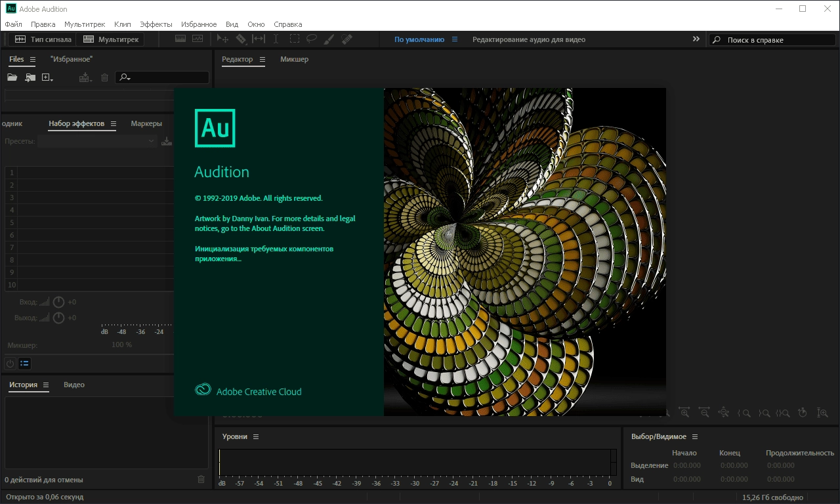840x504 pixels.
Task: Open the По умолчанию workspace menu
Action: 454,39
